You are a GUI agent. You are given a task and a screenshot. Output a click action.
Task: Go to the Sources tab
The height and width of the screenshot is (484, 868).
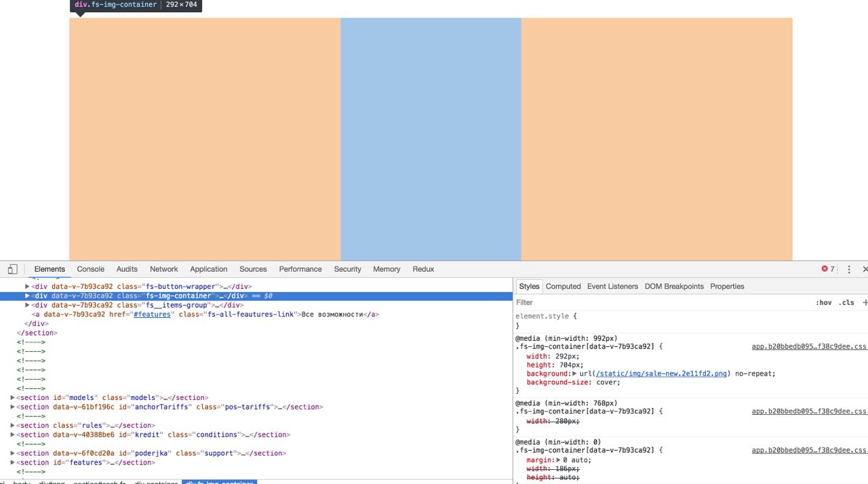[253, 269]
